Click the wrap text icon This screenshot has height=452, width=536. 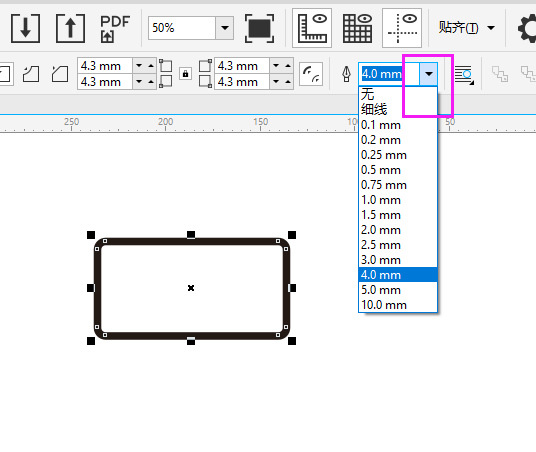464,74
